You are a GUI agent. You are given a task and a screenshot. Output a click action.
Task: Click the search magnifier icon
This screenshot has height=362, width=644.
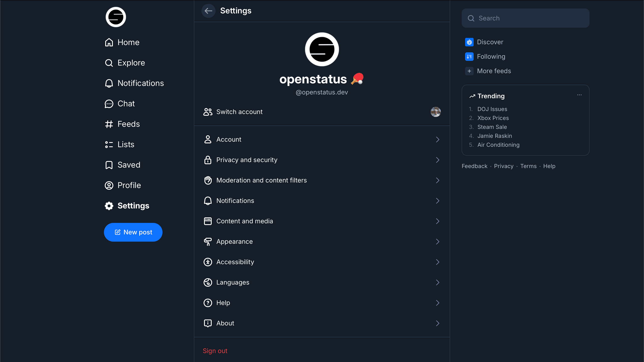pyautogui.click(x=471, y=18)
